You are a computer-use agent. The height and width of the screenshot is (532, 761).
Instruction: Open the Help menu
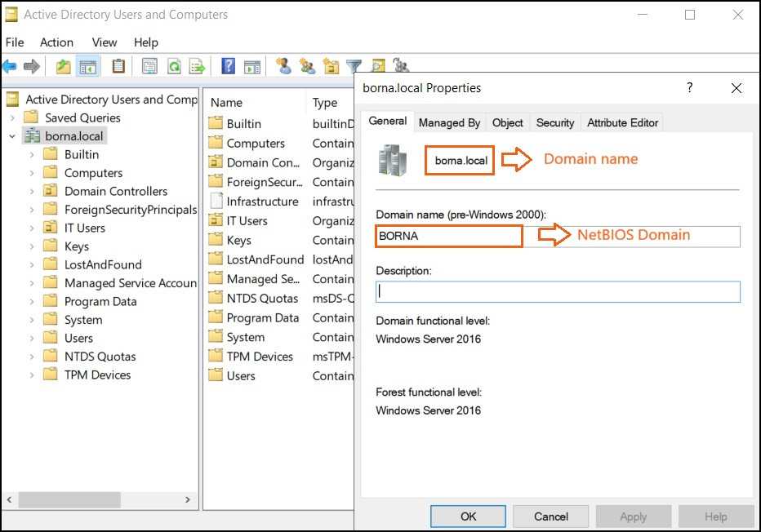146,42
